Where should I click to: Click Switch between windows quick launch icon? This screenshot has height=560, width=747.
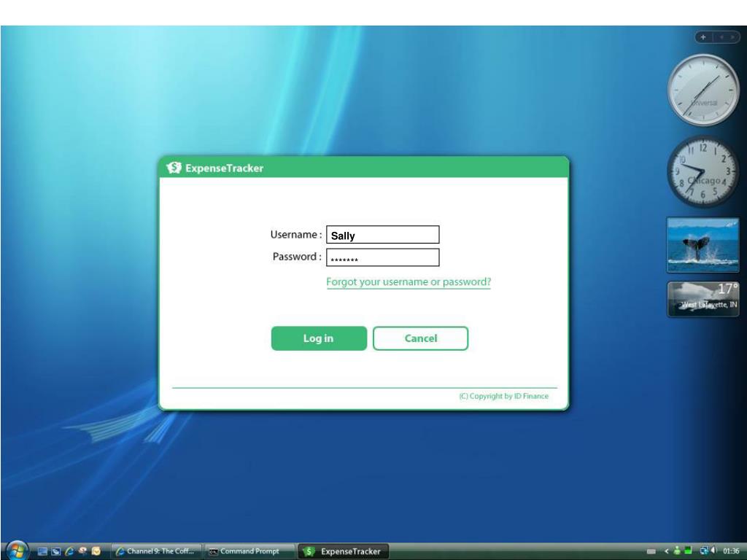coord(55,551)
